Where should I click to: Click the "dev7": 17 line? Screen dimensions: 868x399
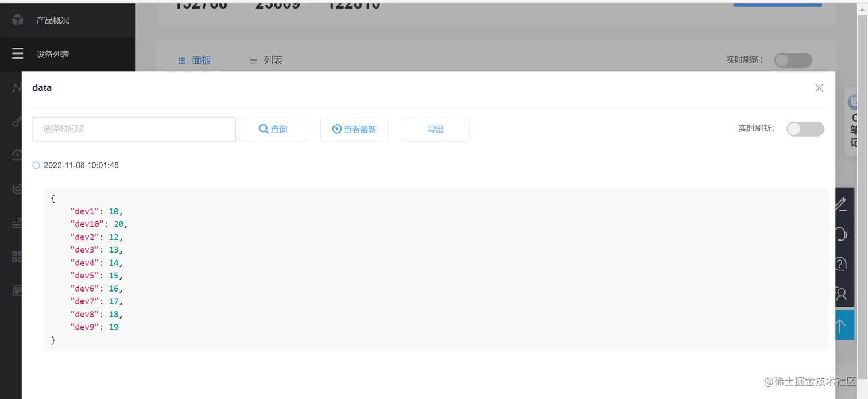(96, 301)
